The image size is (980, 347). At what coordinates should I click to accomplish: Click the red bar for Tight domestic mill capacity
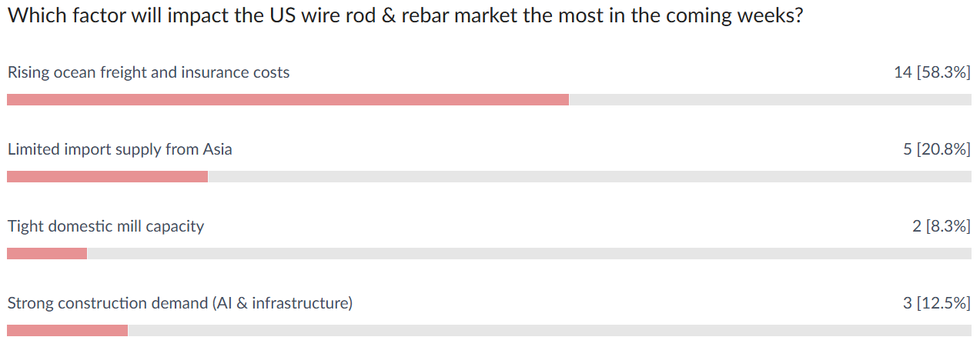(x=47, y=254)
